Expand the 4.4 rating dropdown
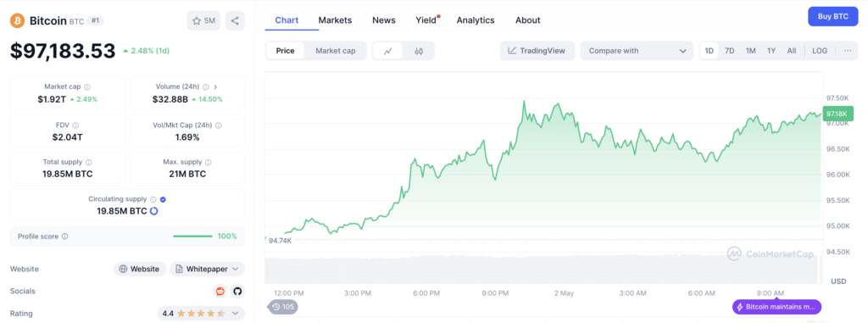This screenshot has width=868, height=323. tap(201, 314)
